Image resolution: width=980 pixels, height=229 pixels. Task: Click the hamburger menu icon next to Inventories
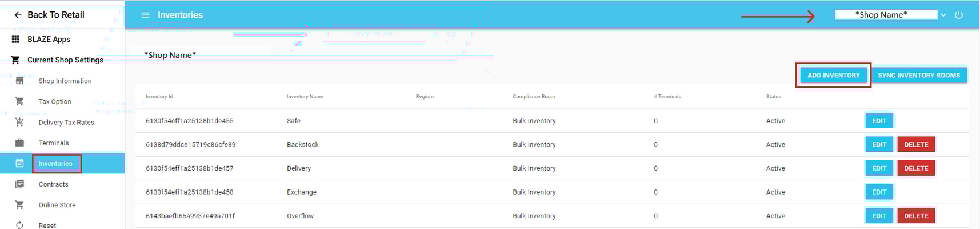(145, 15)
